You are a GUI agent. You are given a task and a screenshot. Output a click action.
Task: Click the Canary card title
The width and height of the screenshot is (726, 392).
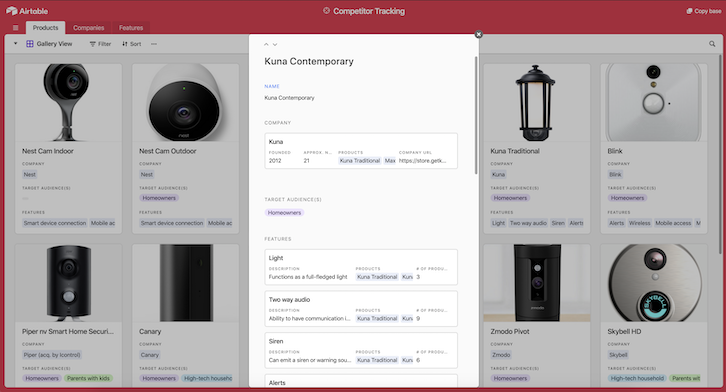click(x=150, y=331)
